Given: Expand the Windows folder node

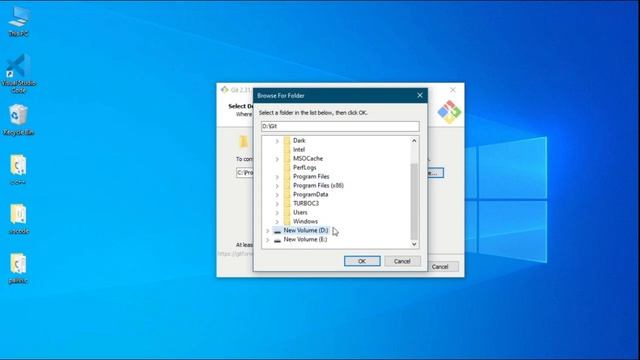Looking at the screenshot, I should [277, 222].
